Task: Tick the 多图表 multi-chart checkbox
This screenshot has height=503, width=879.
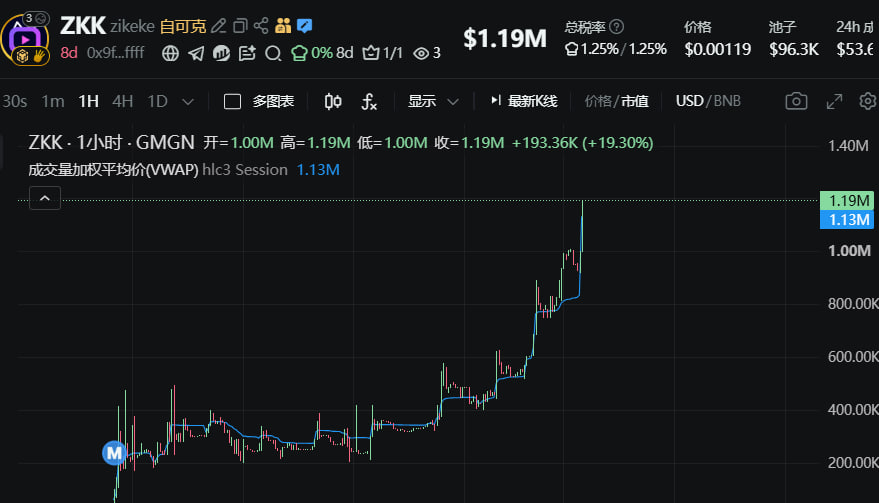Action: [x=232, y=101]
